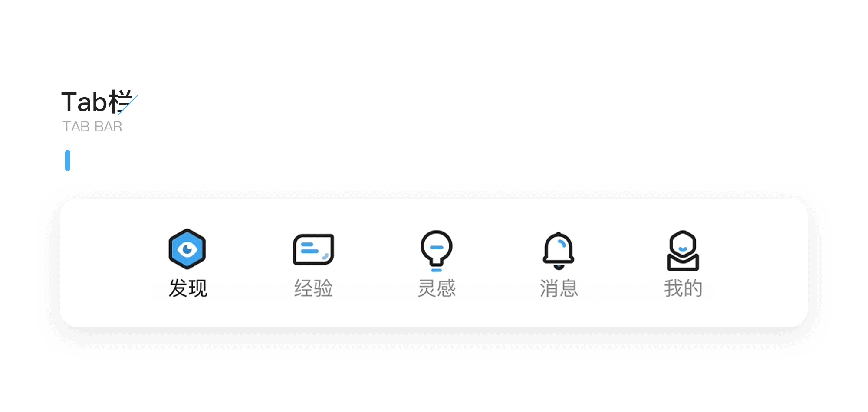Select the lightbulb 灵感 icon
This screenshot has width=868, height=412.
pyautogui.click(x=437, y=251)
